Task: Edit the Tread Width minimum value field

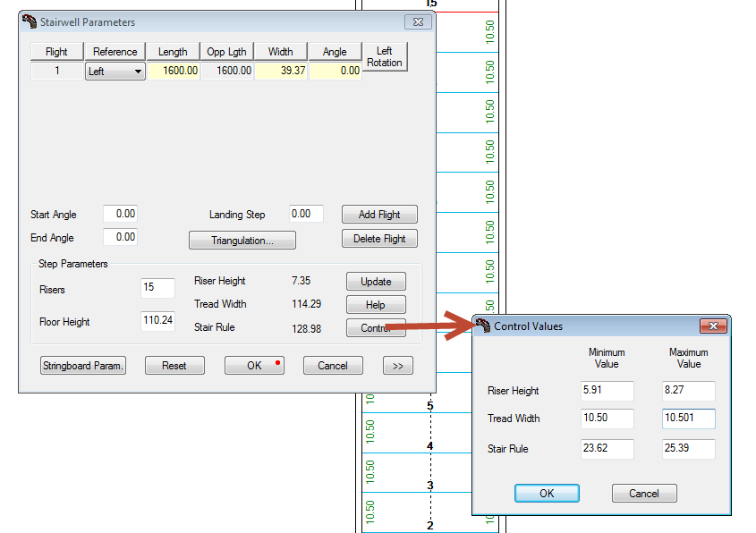Action: tap(607, 419)
